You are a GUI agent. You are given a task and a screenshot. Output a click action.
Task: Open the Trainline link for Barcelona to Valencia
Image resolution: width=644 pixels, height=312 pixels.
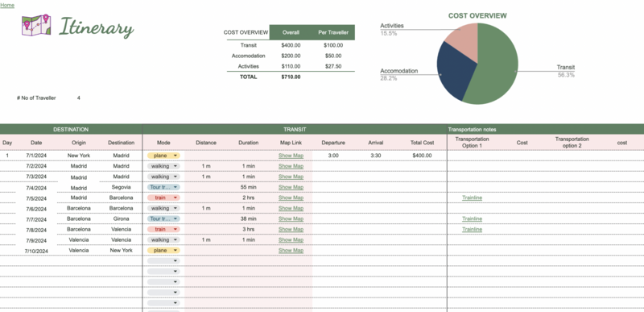tap(472, 230)
